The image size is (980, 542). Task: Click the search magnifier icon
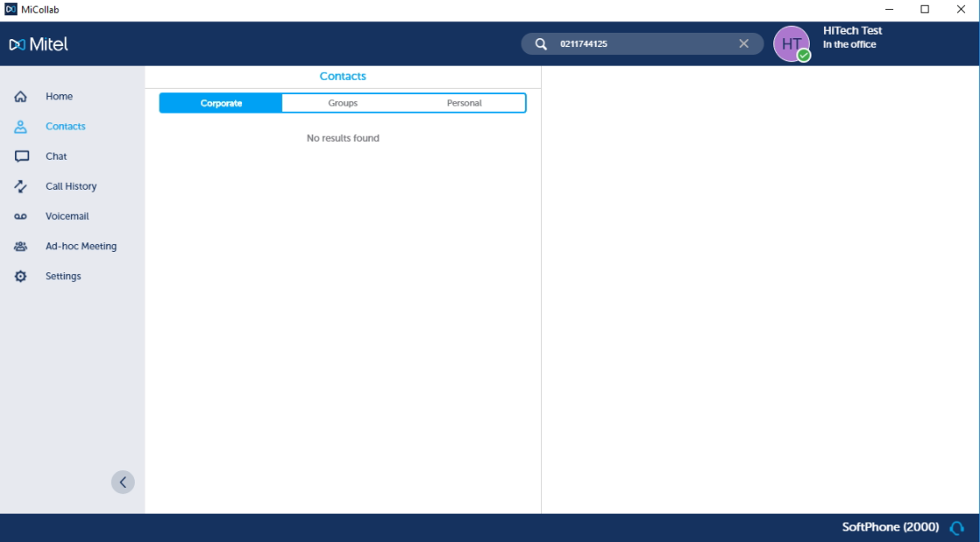pos(541,44)
